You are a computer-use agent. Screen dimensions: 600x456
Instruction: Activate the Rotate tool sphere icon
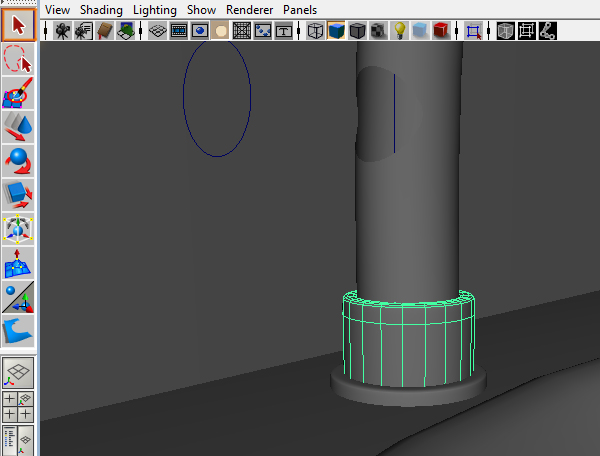(18, 161)
